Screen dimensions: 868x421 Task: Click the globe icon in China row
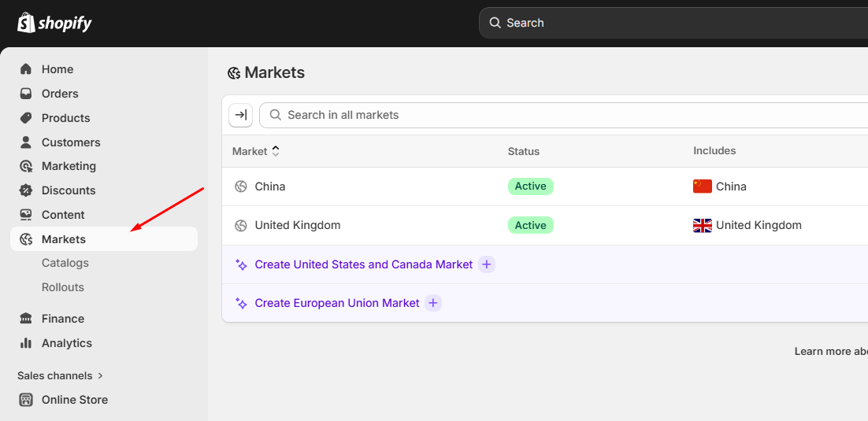point(240,186)
